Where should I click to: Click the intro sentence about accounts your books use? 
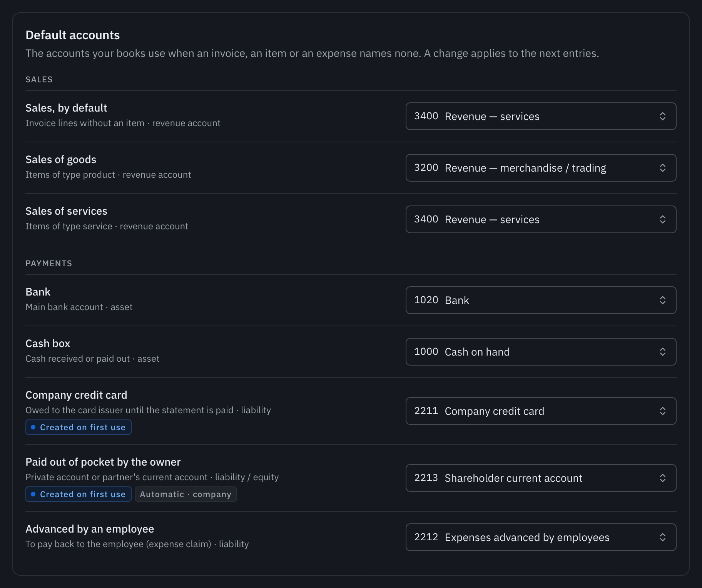coord(312,53)
